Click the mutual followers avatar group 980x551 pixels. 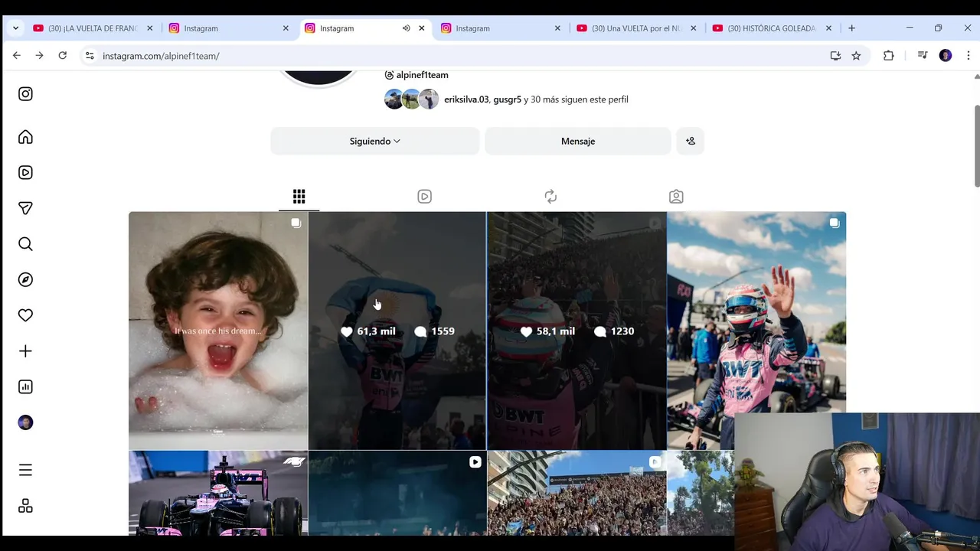click(x=411, y=99)
